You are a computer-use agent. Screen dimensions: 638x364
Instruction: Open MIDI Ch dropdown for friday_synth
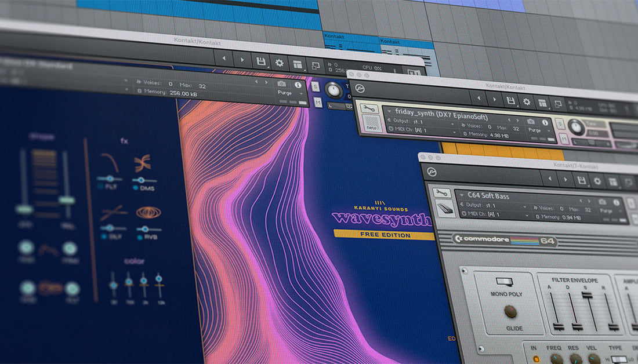423,130
